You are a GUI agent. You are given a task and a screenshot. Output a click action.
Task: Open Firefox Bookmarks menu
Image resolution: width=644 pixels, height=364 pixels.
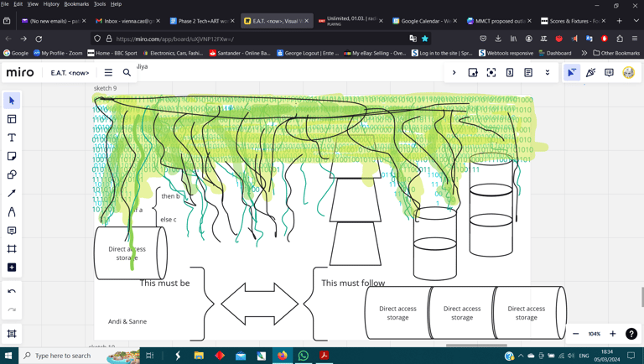tap(76, 4)
